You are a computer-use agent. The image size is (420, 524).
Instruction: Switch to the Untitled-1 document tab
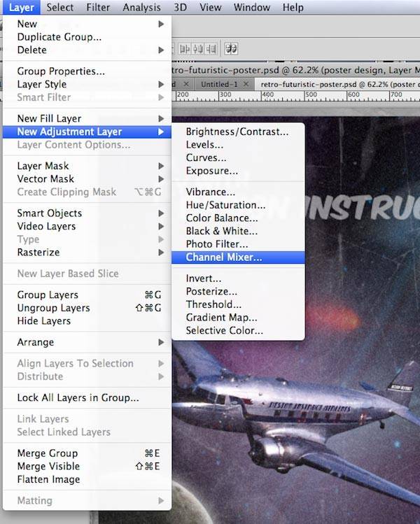pos(218,83)
